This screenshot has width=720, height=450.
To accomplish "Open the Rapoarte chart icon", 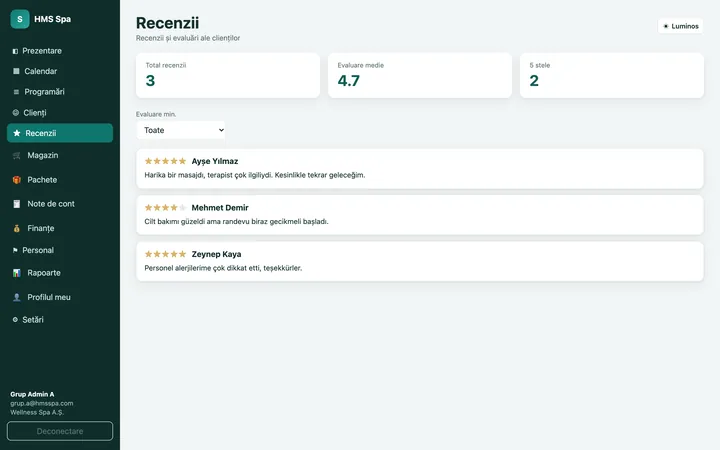I will pos(17,273).
